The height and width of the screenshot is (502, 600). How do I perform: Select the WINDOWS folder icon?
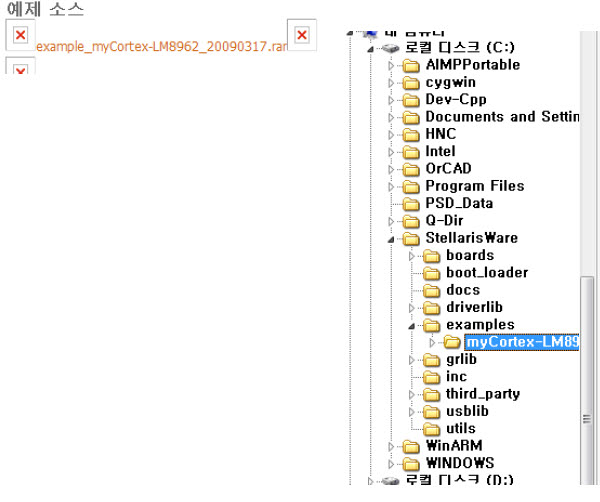point(411,464)
